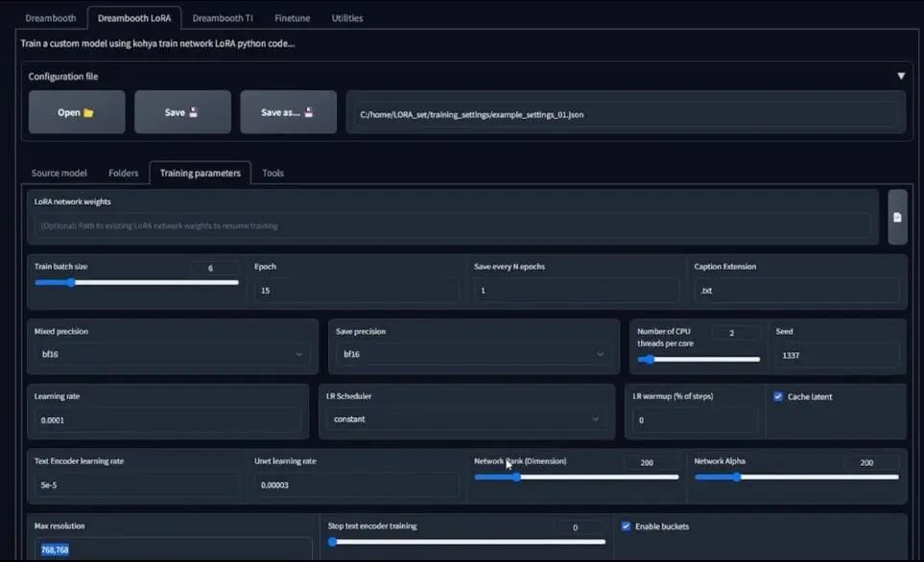Image resolution: width=924 pixels, height=562 pixels.
Task: Open the Utilities tab
Action: point(347,18)
